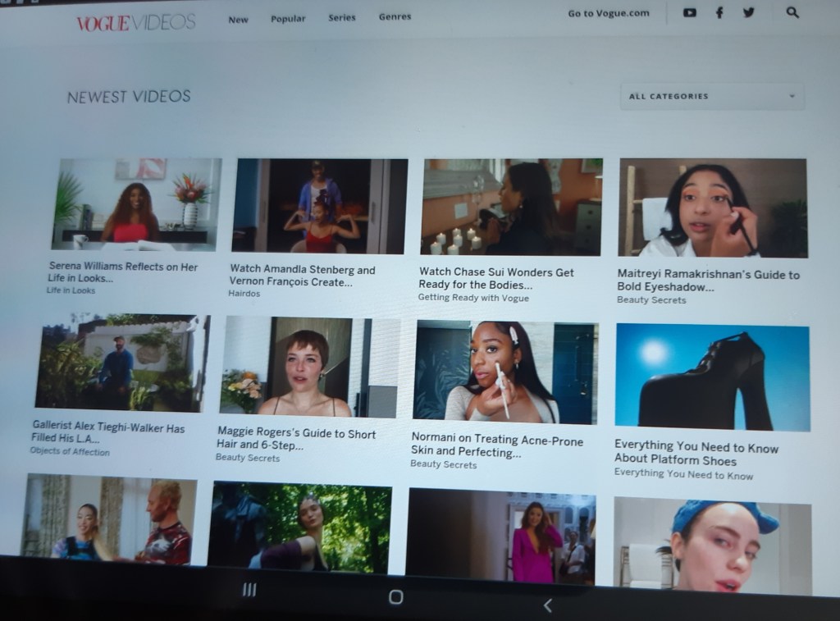Click the search magnifier icon
Image resolution: width=840 pixels, height=621 pixels.
792,12
